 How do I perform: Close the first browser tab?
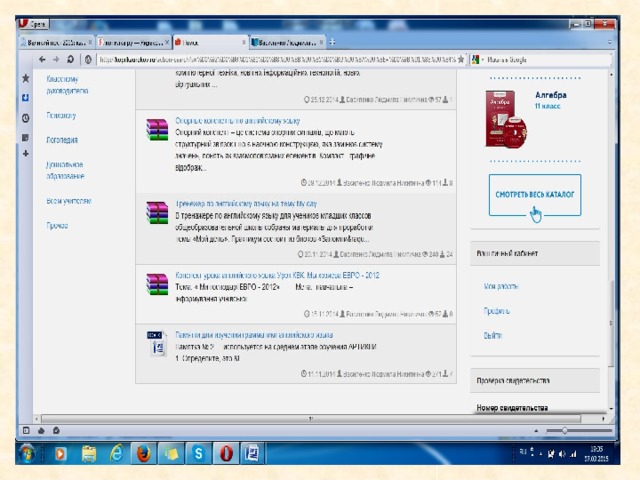(90, 42)
